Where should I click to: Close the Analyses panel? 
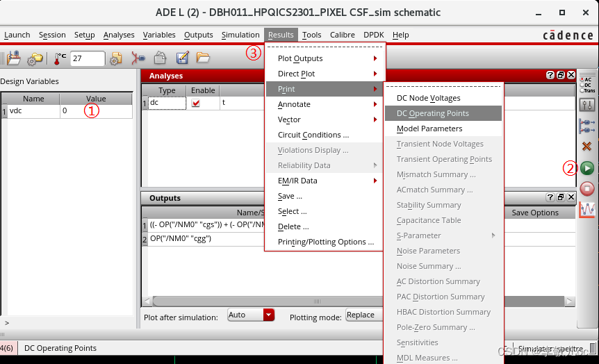click(571, 75)
